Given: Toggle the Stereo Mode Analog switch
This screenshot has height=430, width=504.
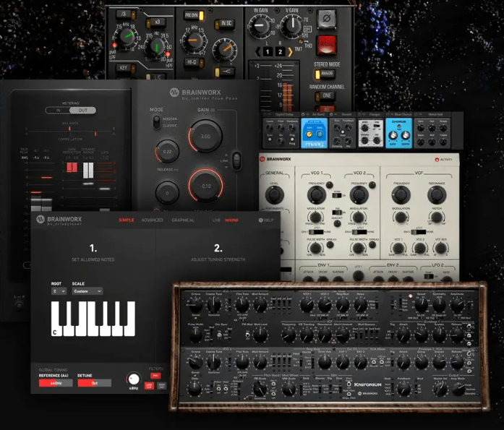Looking at the screenshot, I should tap(325, 74).
